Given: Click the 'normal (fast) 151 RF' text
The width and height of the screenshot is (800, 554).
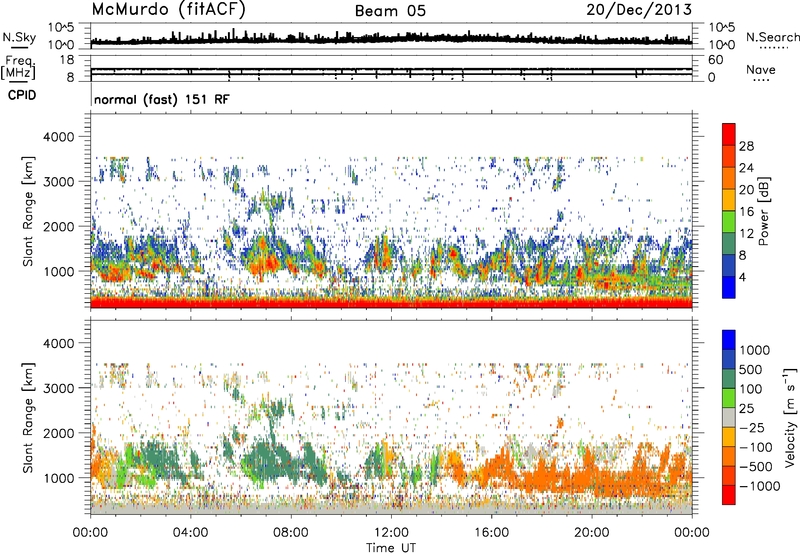Looking at the screenshot, I should click(x=162, y=99).
